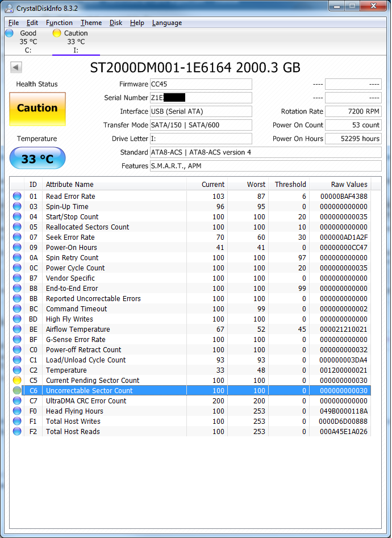Click status orb beside Spin-Up Time
The height and width of the screenshot is (538, 392).
point(17,207)
